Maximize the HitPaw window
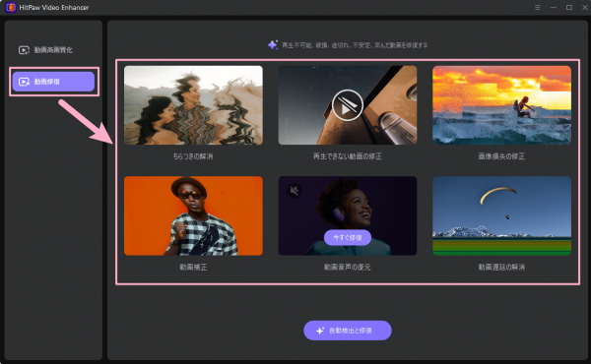Viewport: 591px width, 364px height. pyautogui.click(x=569, y=8)
